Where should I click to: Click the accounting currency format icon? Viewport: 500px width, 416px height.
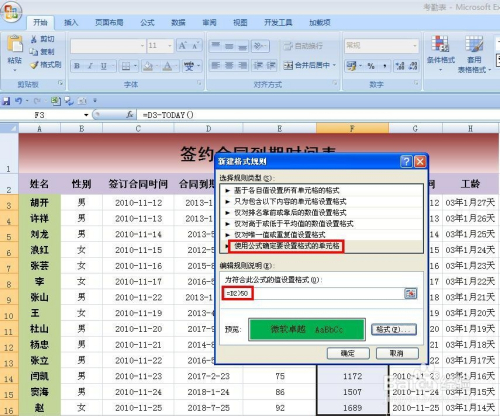(x=351, y=66)
